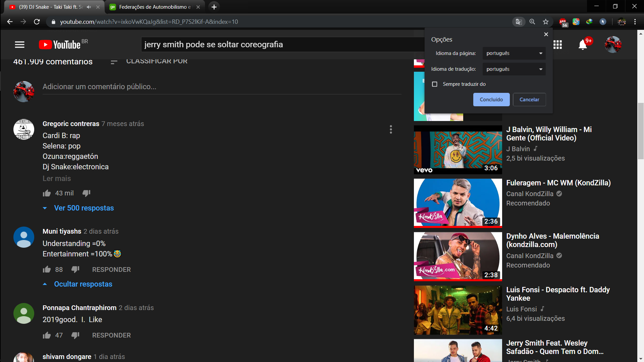Image resolution: width=644 pixels, height=362 pixels.
Task: Open Fuleragem - MC WM video thumbnail
Action: coord(458,203)
